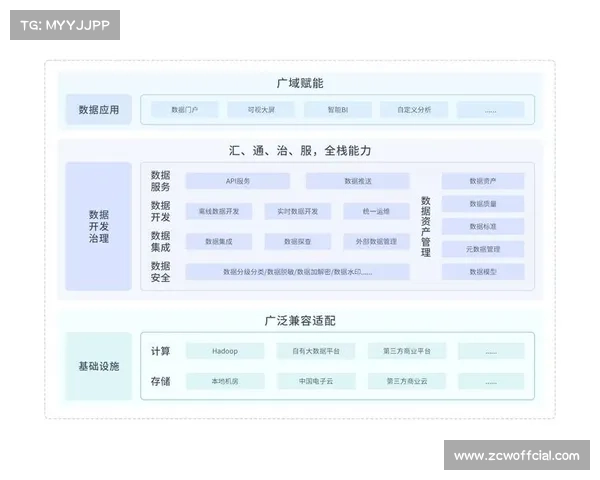
Task: Select the 数据开发治理 category block
Action: [99, 226]
